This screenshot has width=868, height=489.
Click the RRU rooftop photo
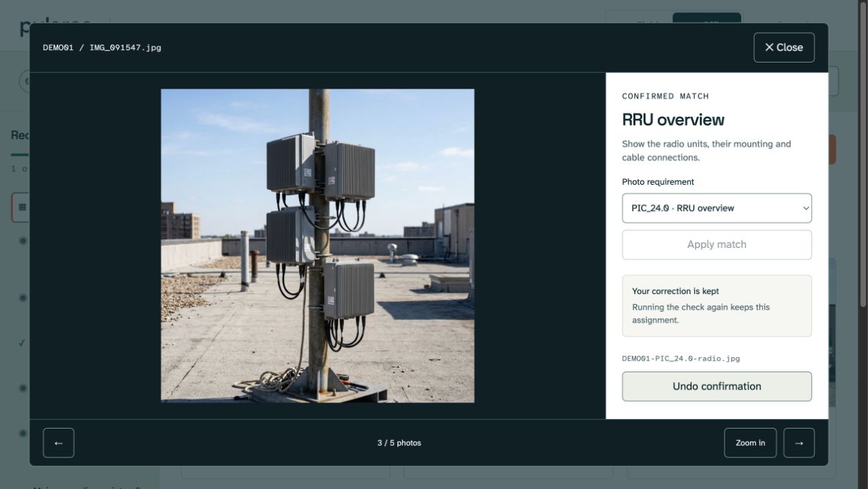coord(318,246)
